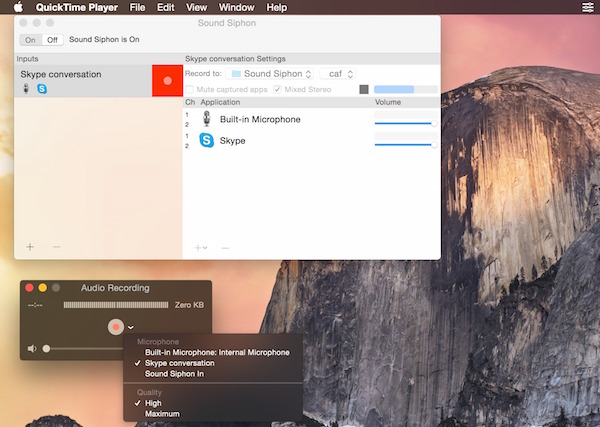Adjust the Built-in Microphone volume slider

point(406,123)
